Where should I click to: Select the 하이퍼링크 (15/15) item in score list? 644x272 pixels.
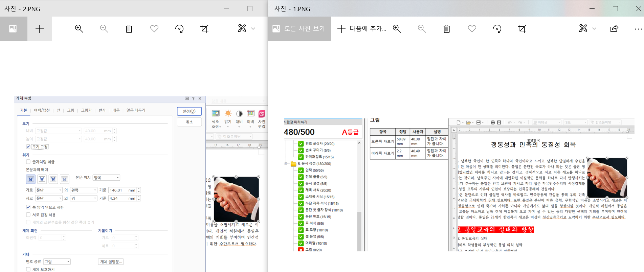coord(319,157)
